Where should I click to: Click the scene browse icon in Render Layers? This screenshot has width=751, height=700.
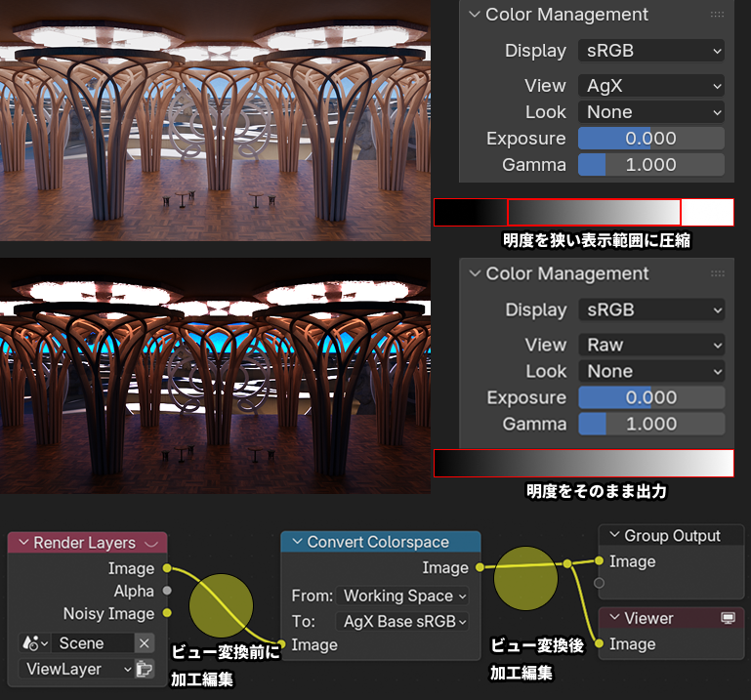(36, 643)
